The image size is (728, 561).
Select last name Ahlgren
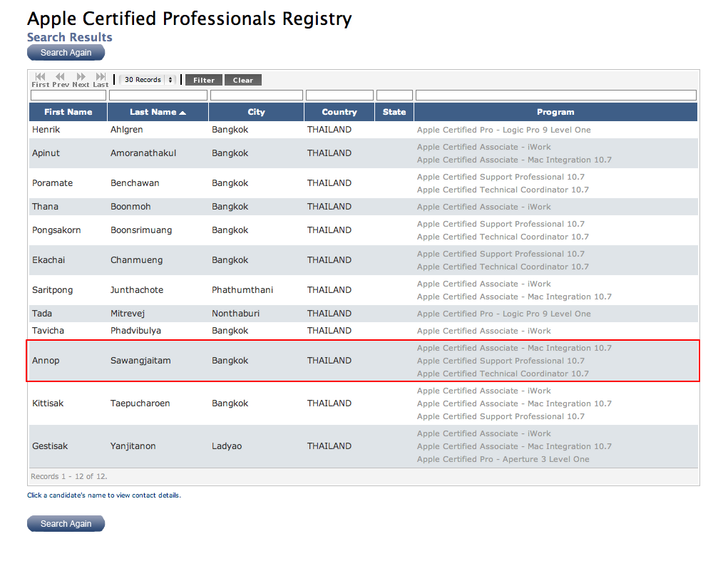coord(127,130)
